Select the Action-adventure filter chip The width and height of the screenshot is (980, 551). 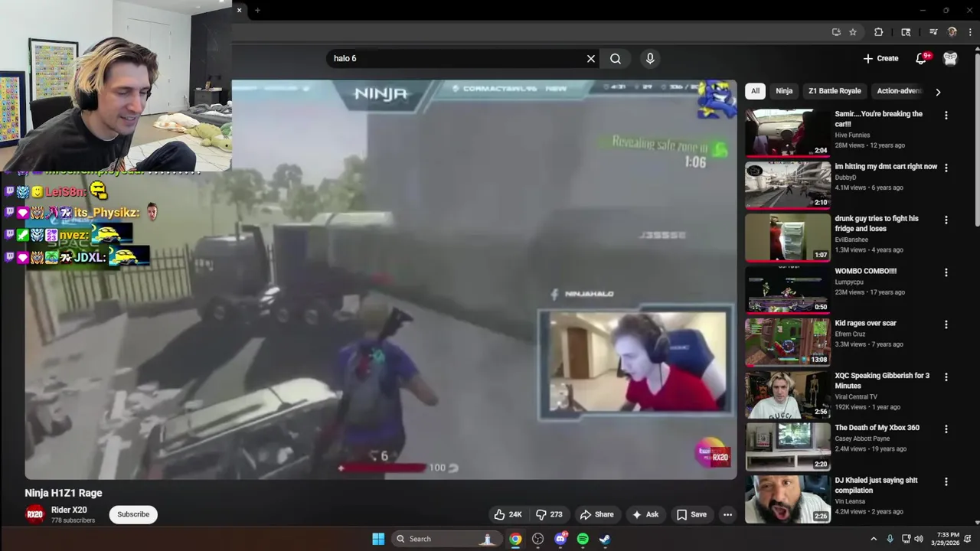click(x=899, y=91)
